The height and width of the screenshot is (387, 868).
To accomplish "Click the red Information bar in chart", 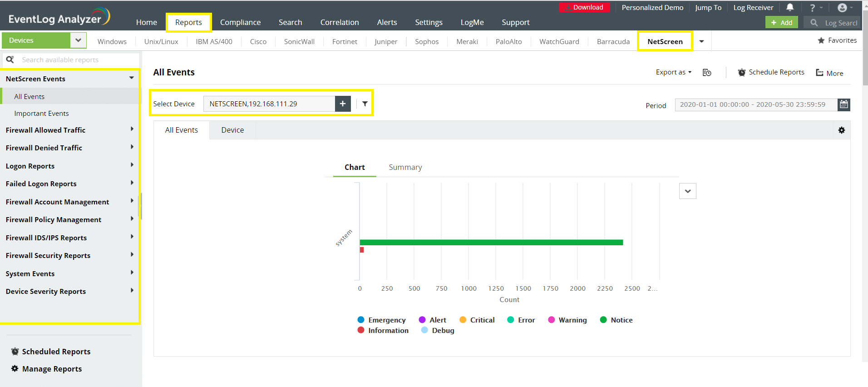I will pyautogui.click(x=362, y=250).
